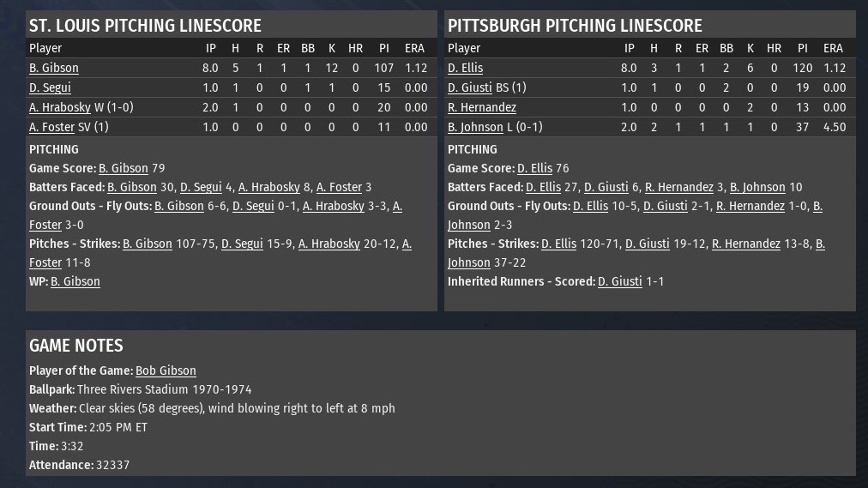The image size is (868, 488).
Task: Open D. Giusti beside BS (1)
Action: coord(470,87)
